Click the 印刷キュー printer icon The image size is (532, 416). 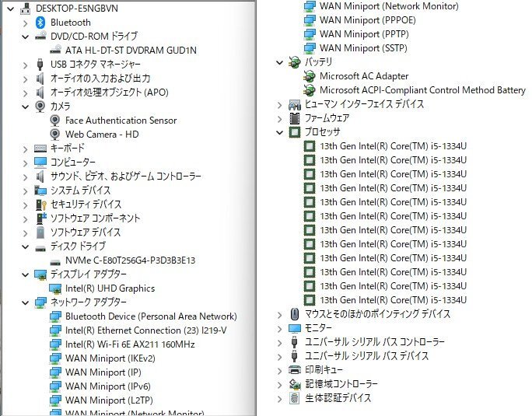point(295,370)
